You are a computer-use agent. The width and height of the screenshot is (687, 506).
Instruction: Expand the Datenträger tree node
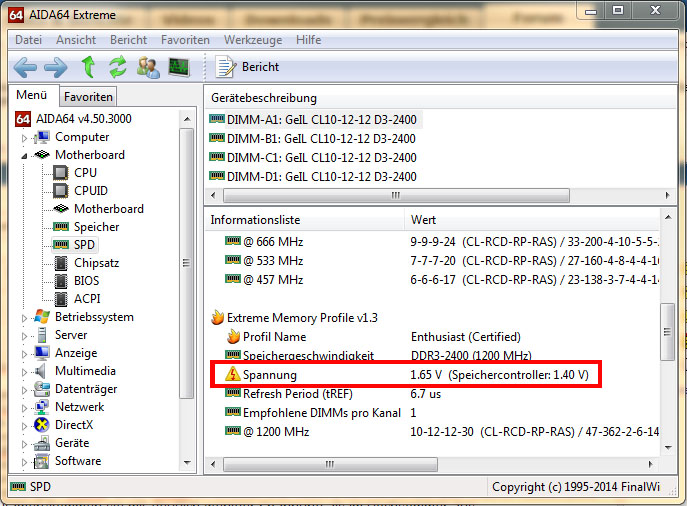[24, 390]
